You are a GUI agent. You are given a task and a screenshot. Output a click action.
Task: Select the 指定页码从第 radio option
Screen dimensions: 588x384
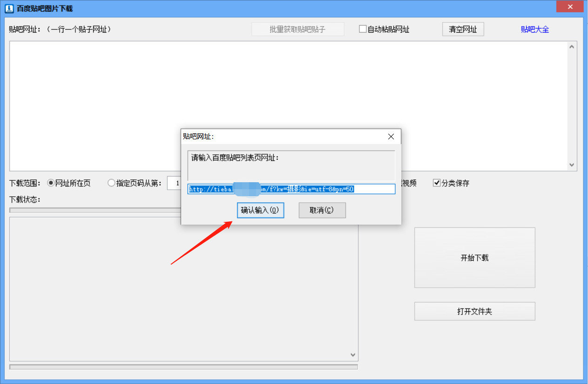(111, 183)
